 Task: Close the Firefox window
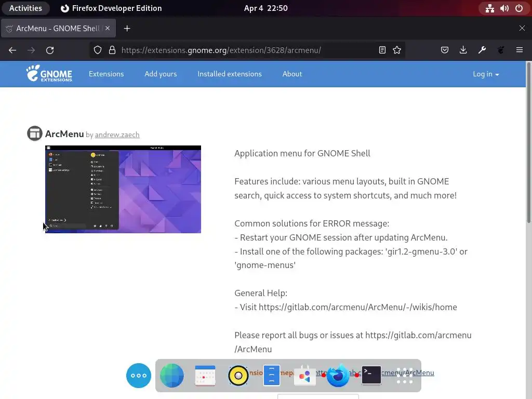[522, 28]
